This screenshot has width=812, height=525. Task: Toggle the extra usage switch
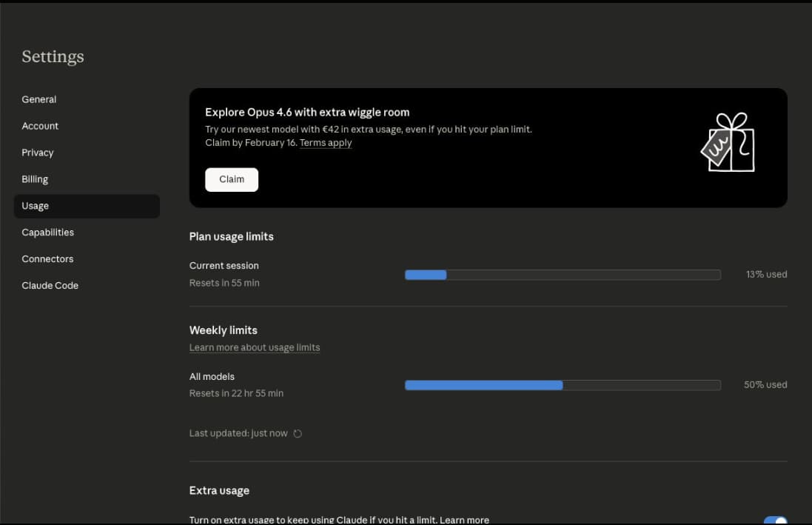(x=775, y=521)
